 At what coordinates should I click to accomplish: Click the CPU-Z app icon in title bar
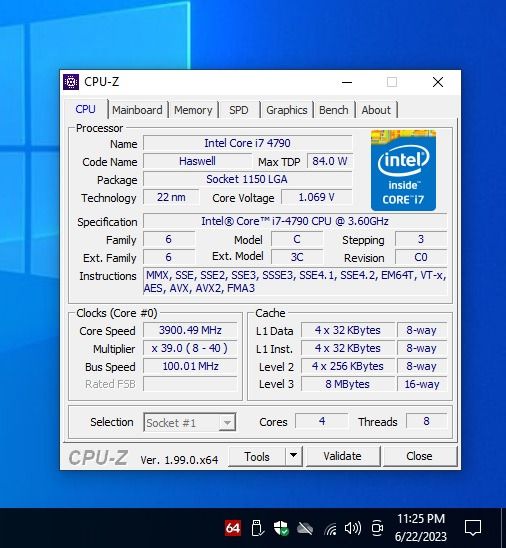point(71,82)
